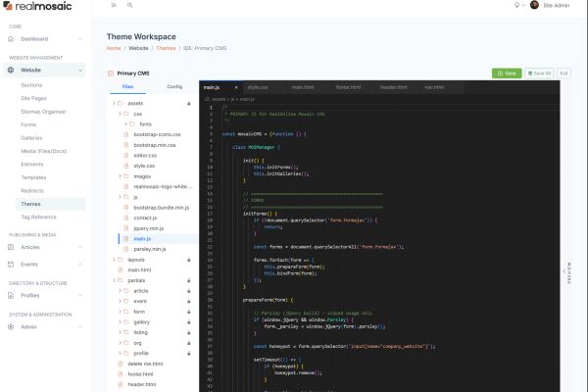Click the folder icon beside images
588x392 pixels.
(x=126, y=176)
